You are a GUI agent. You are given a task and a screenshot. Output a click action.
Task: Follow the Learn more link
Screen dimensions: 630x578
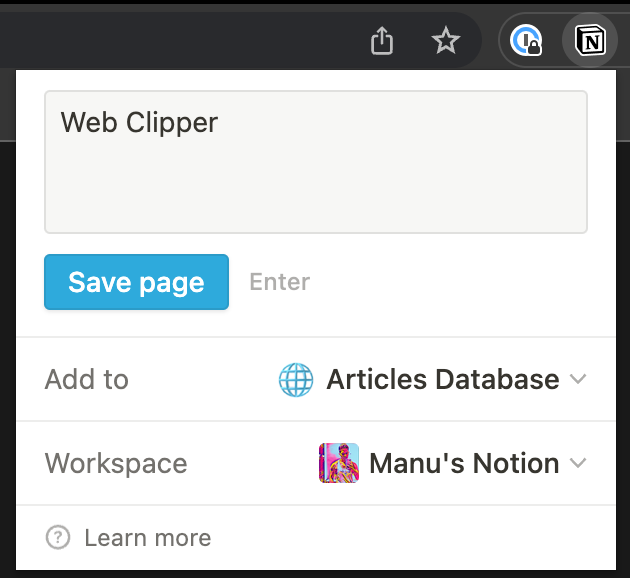[x=147, y=538]
